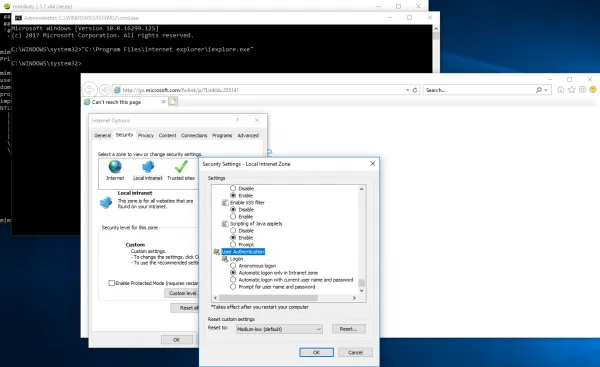Open the Security tab
The width and height of the screenshot is (600, 367).
click(x=124, y=135)
